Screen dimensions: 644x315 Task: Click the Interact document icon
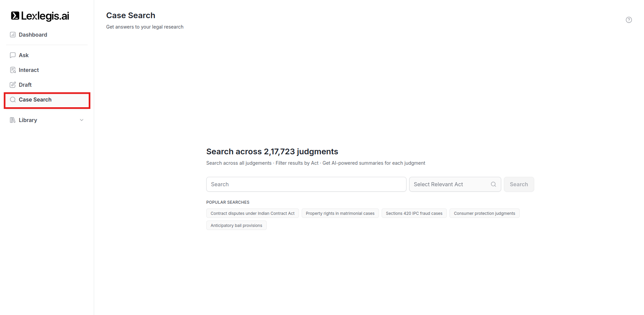(x=13, y=70)
